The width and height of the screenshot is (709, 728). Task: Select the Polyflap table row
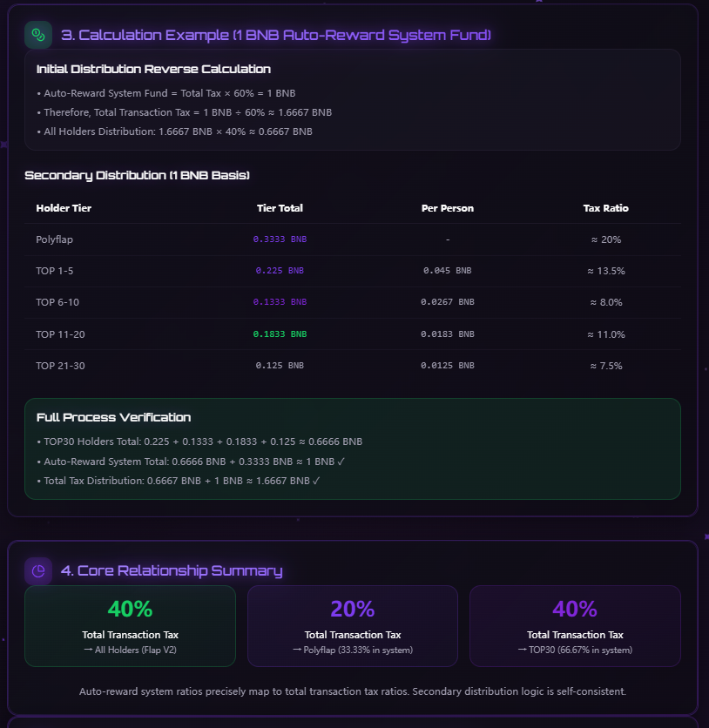(353, 239)
